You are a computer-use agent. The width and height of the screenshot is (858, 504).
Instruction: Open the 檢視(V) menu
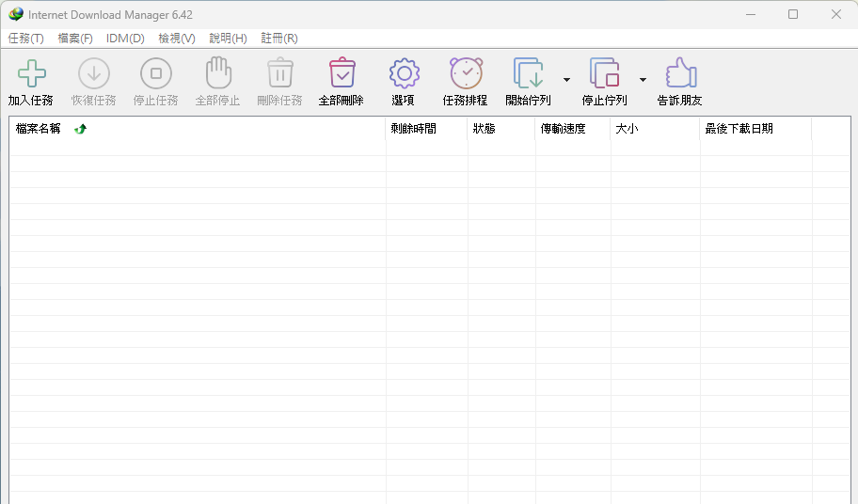tap(177, 39)
